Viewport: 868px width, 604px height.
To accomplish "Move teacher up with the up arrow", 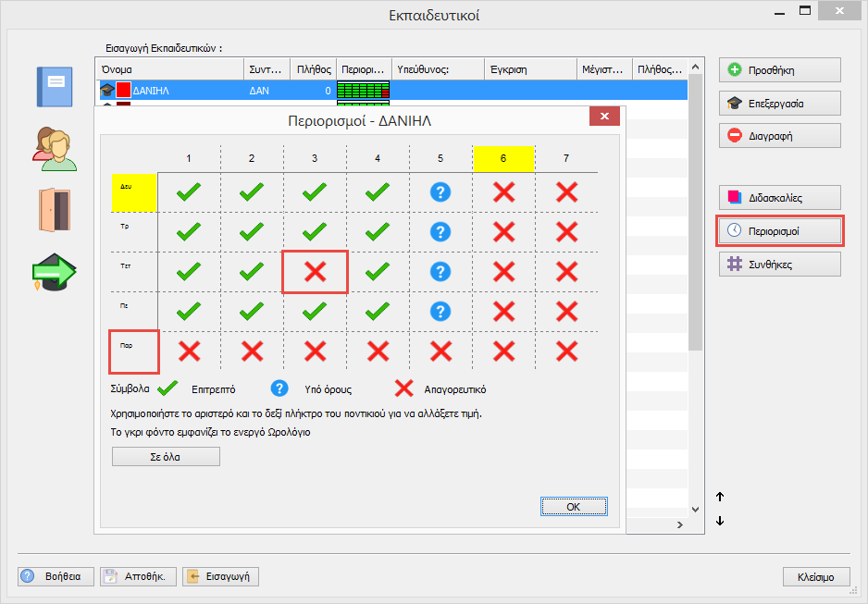I will click(720, 497).
